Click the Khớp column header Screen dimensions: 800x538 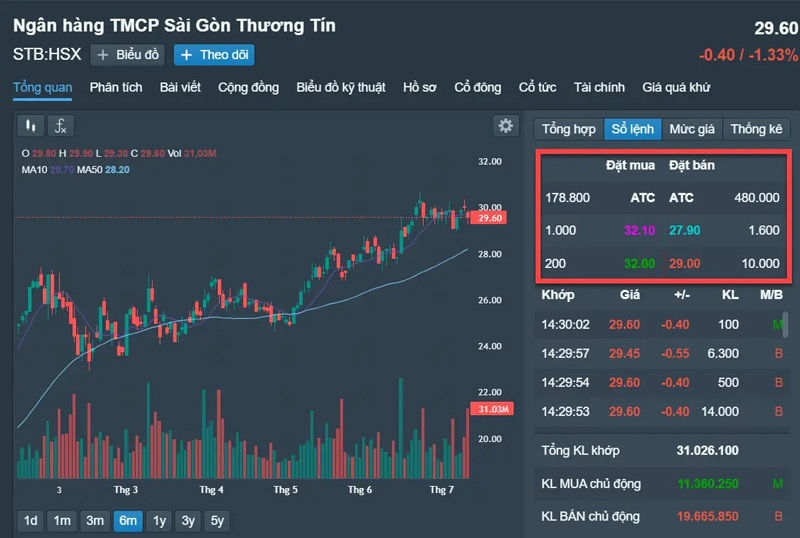point(558,295)
